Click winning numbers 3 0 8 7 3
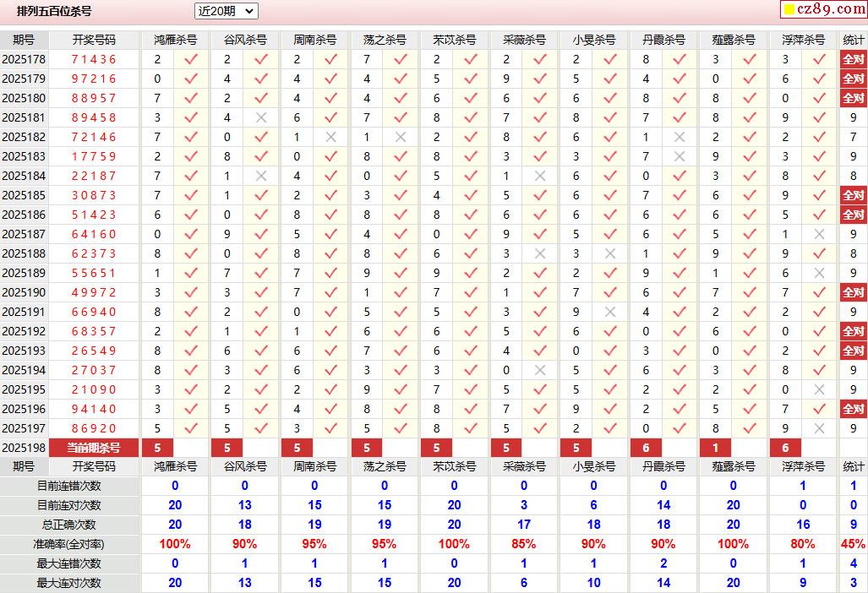 [x=94, y=195]
